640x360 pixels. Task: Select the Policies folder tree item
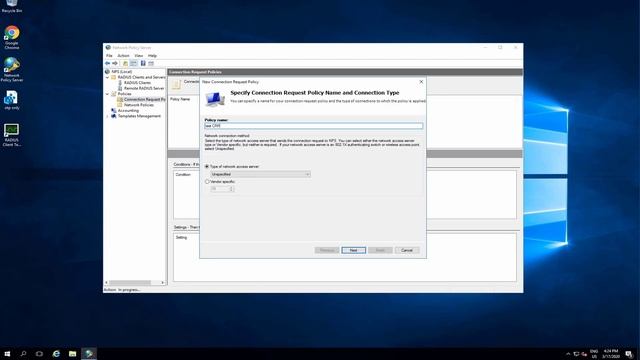[124, 94]
